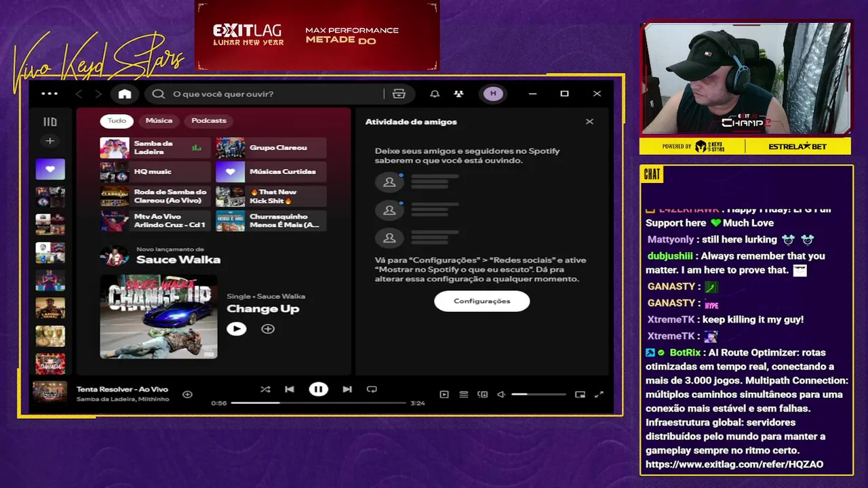
Task: Go forward with the right arrow
Action: (98, 94)
